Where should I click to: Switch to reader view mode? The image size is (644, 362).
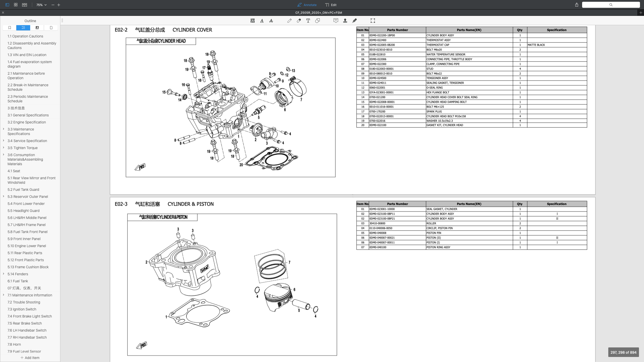point(24,5)
